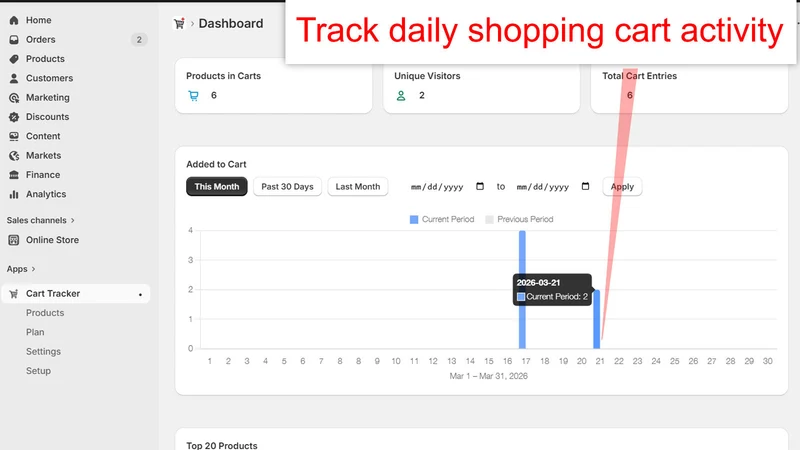Go to Cart Tracker Setup subpage
Screen dimensions: 800x450
coord(38,371)
